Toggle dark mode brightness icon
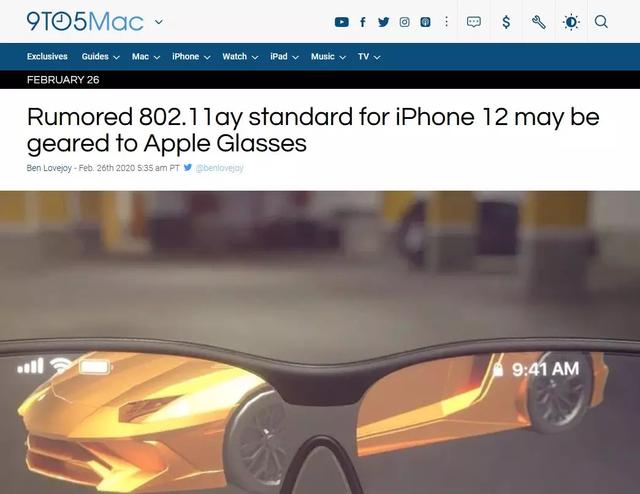The width and height of the screenshot is (640, 494). [571, 22]
